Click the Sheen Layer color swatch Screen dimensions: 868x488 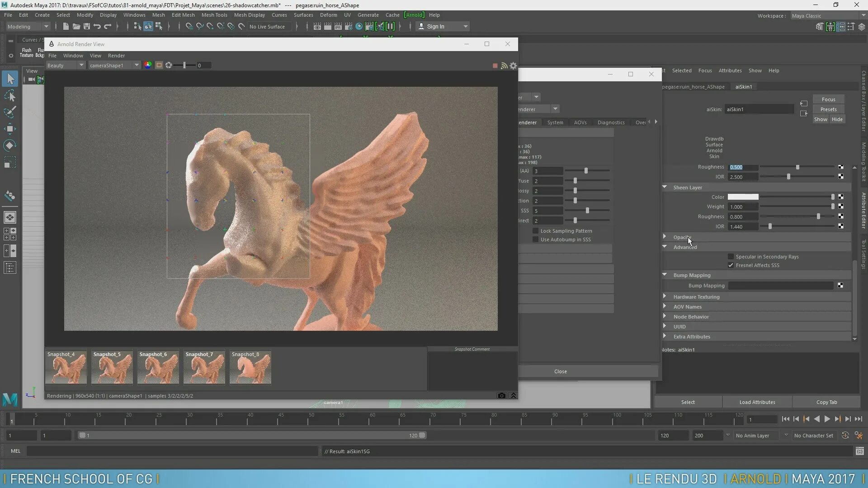[x=744, y=197]
